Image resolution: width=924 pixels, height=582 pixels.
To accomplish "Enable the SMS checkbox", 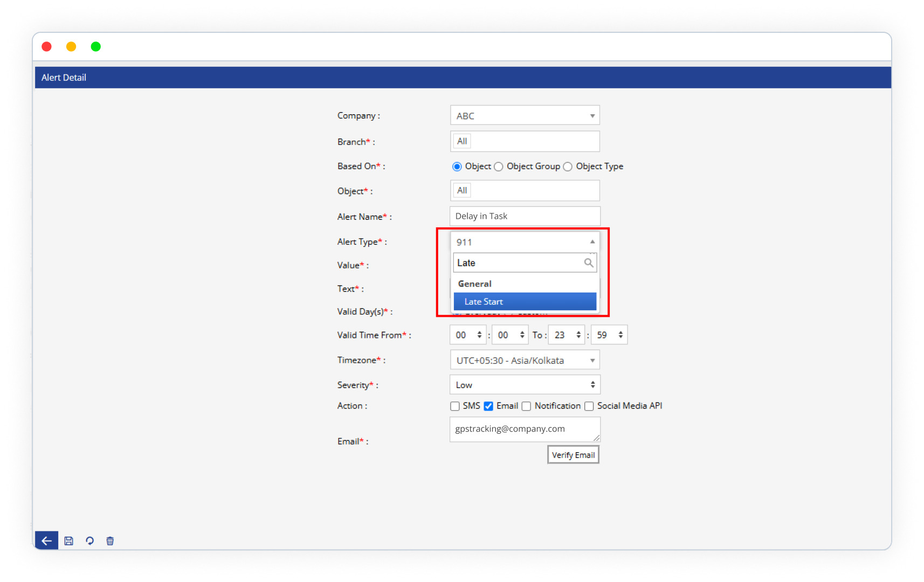I will coord(455,406).
